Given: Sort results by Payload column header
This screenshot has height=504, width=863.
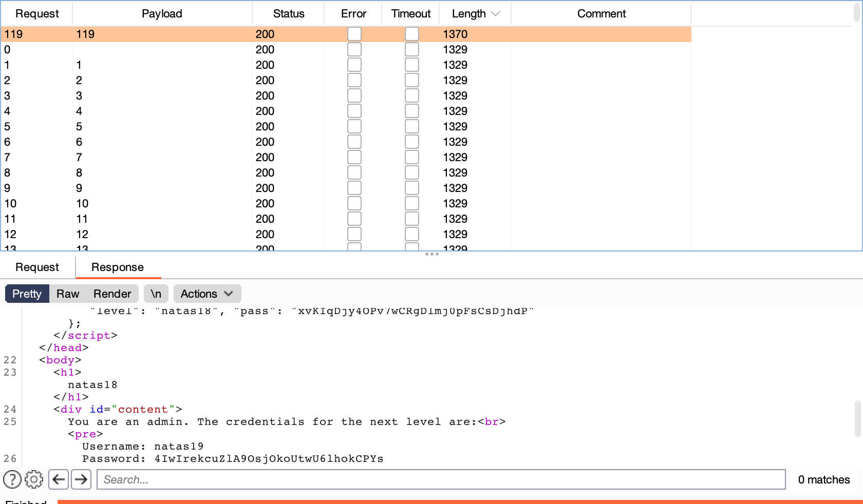Looking at the screenshot, I should point(162,14).
